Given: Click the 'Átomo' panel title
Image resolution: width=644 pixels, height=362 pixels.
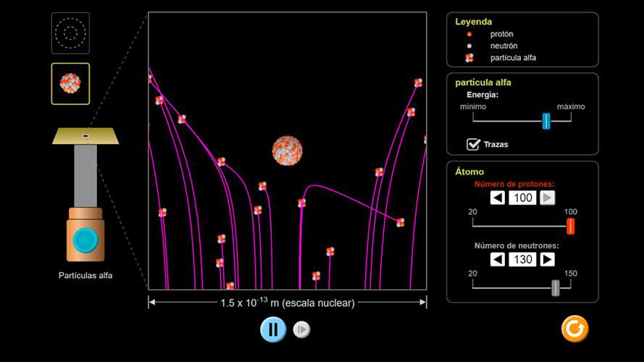Looking at the screenshot, I should tap(469, 172).
